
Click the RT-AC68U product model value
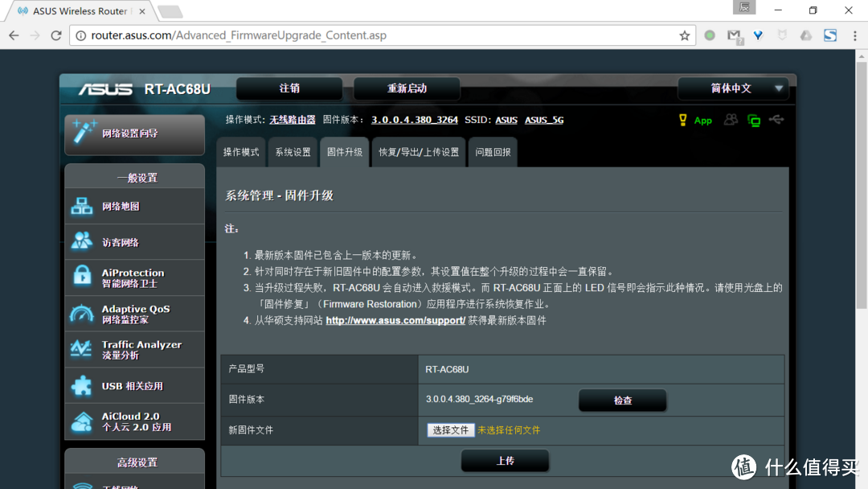point(447,369)
